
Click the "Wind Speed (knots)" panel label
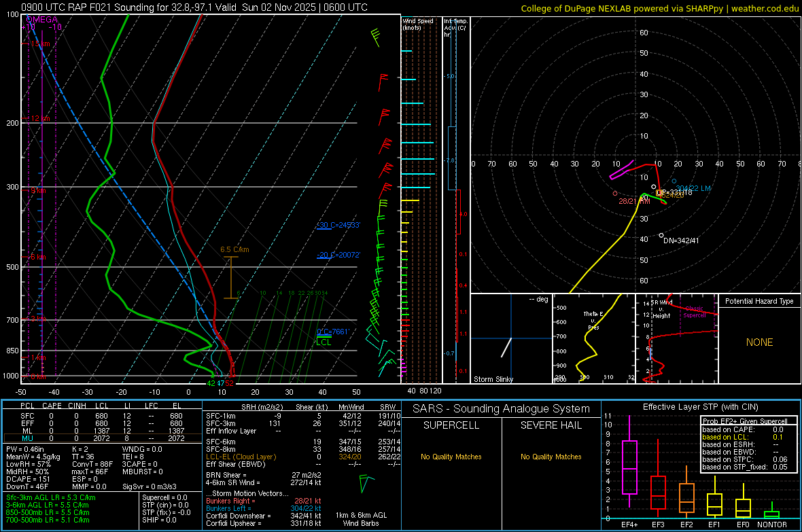click(418, 24)
